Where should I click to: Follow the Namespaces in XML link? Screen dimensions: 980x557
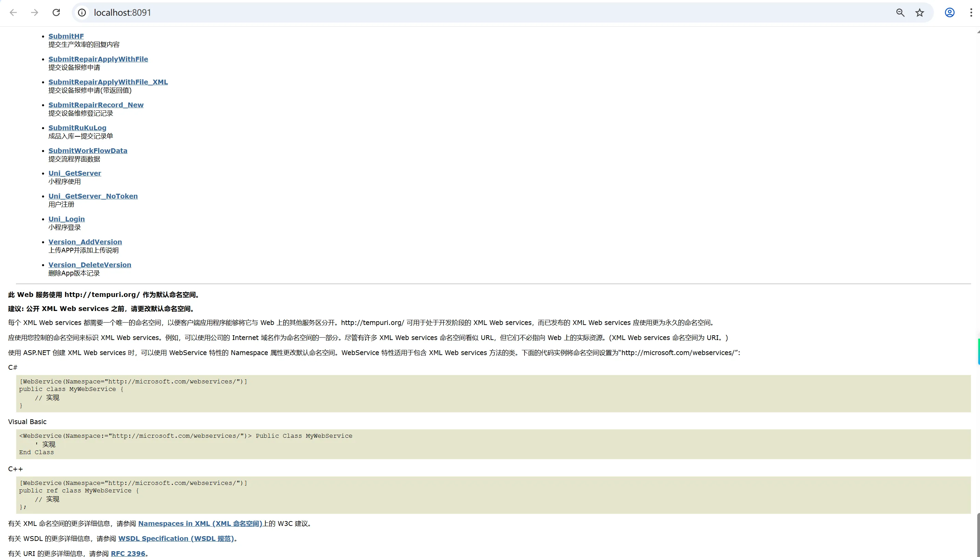(200, 523)
